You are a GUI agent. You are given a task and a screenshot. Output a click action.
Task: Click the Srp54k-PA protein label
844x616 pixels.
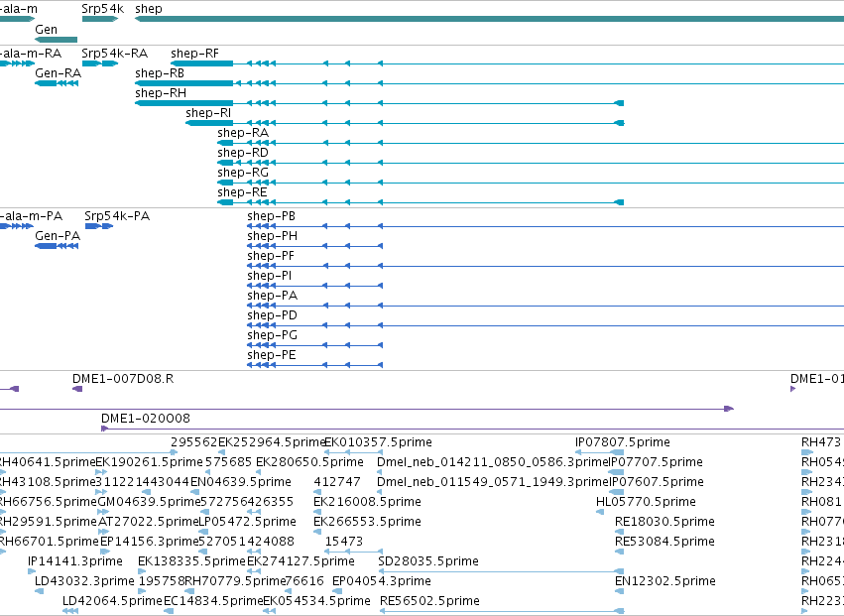tap(117, 216)
